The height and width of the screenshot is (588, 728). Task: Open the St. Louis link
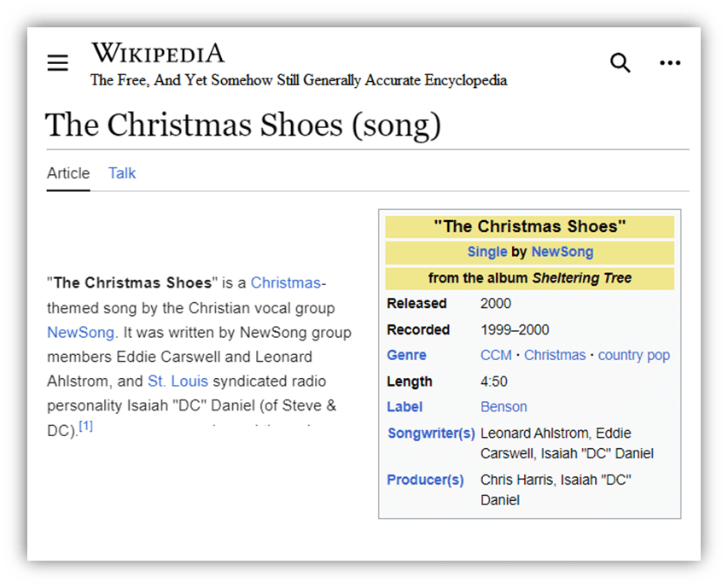[x=178, y=381]
